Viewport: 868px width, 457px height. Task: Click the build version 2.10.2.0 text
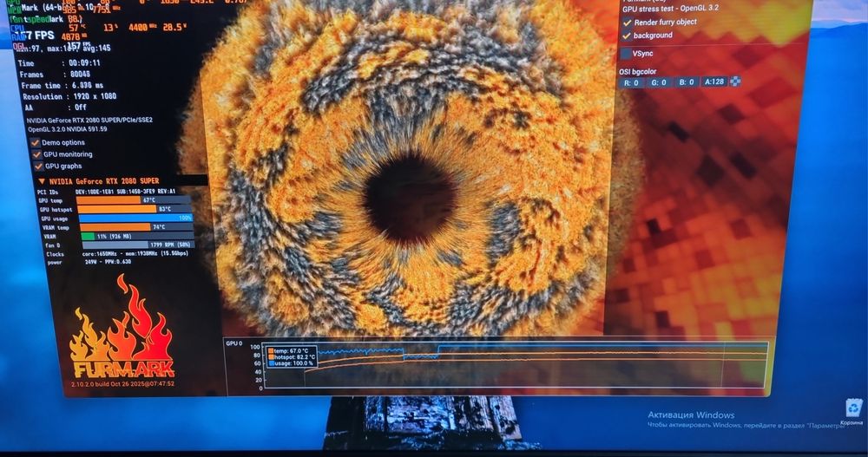pyautogui.click(x=122, y=383)
